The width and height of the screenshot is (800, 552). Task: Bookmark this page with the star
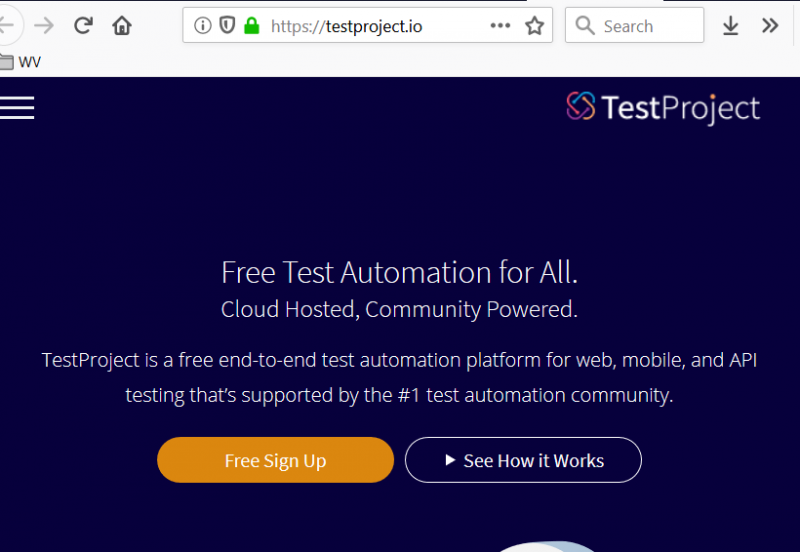coord(534,26)
